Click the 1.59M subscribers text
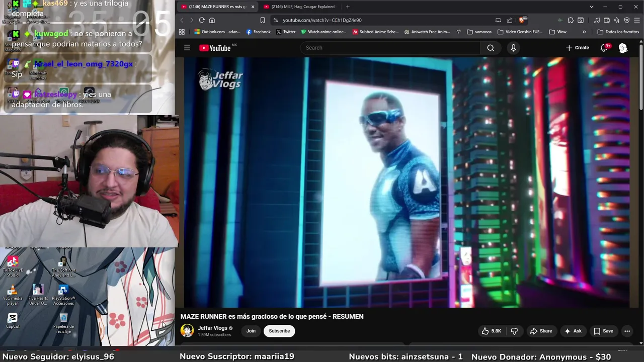 pos(214,335)
